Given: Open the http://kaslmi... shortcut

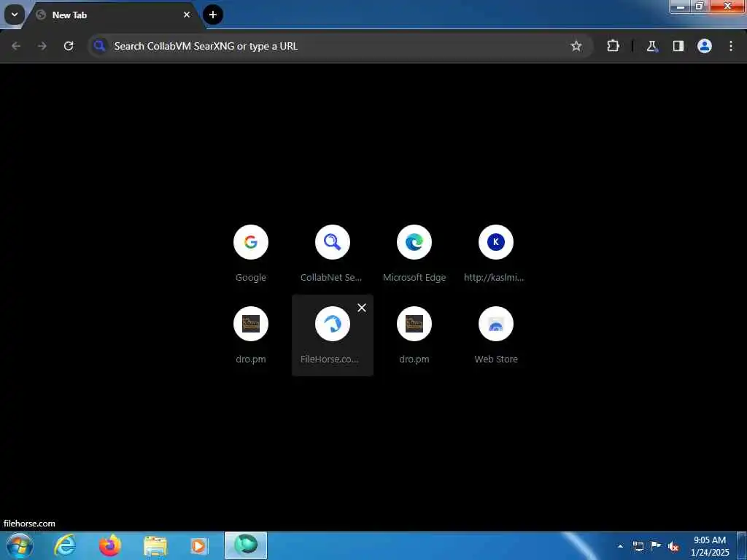Looking at the screenshot, I should pos(495,254).
